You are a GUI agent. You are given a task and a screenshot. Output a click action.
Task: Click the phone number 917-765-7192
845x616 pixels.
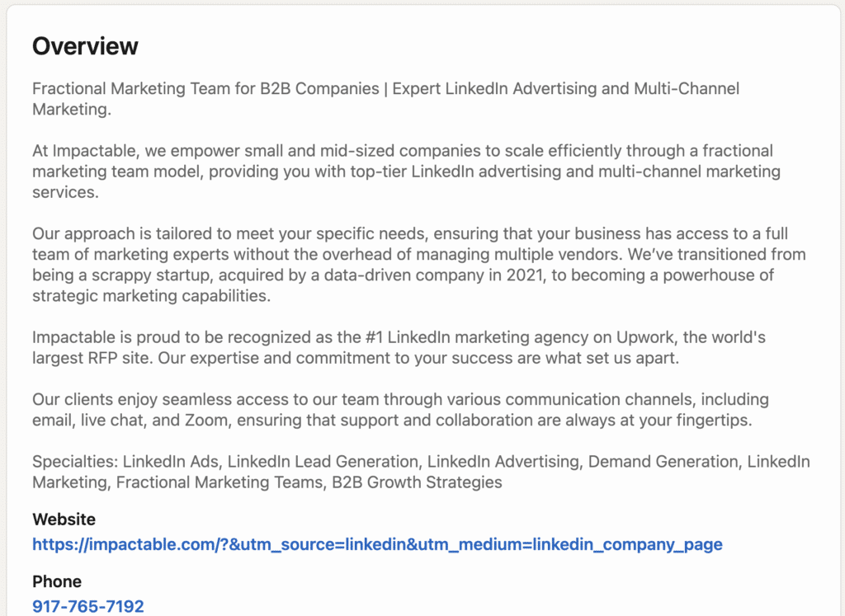pos(87,606)
